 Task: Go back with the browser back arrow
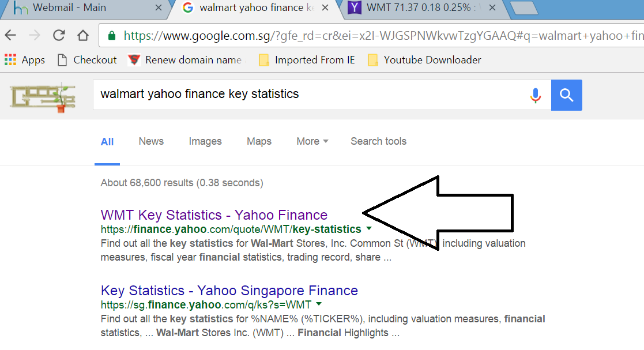tap(11, 36)
